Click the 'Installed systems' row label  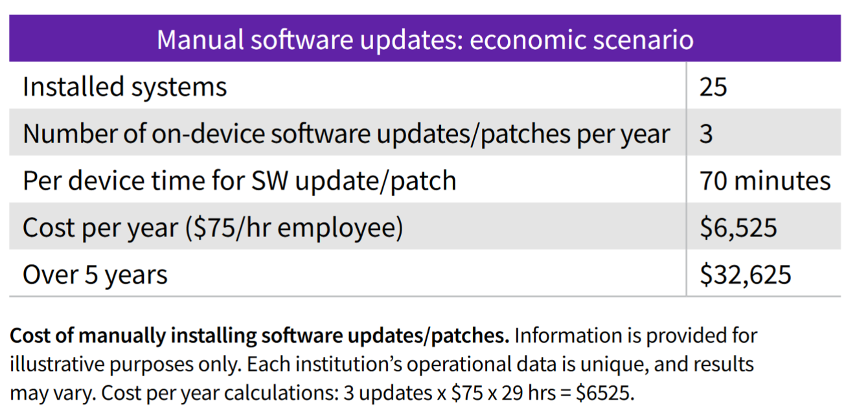[x=124, y=87]
